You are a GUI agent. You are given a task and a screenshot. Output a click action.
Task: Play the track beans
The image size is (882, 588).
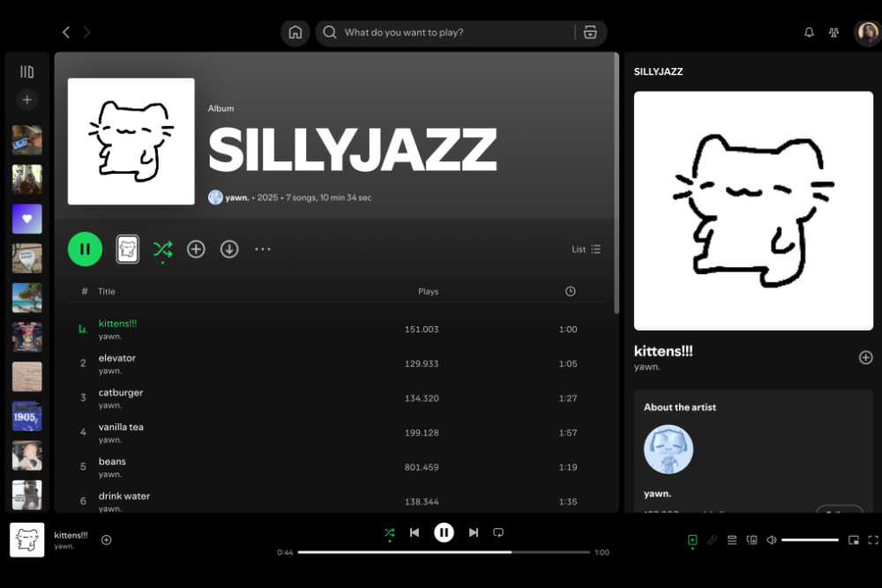(336, 466)
